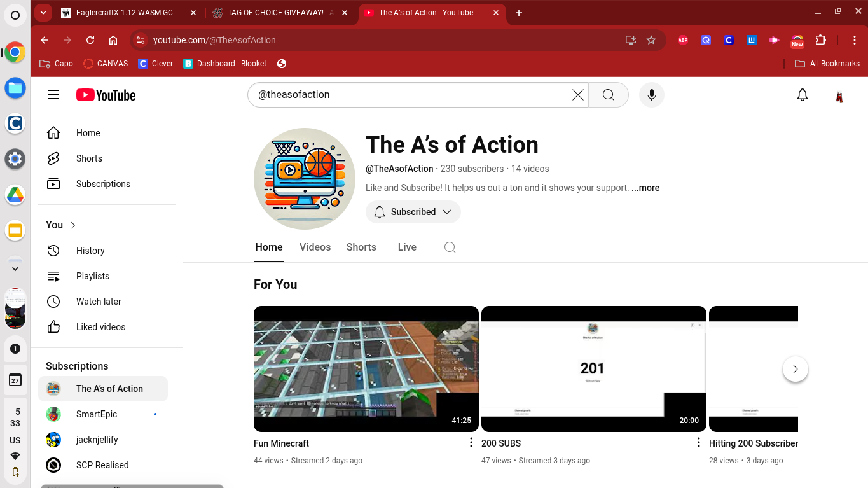Open the Clever bookmark

(156, 64)
